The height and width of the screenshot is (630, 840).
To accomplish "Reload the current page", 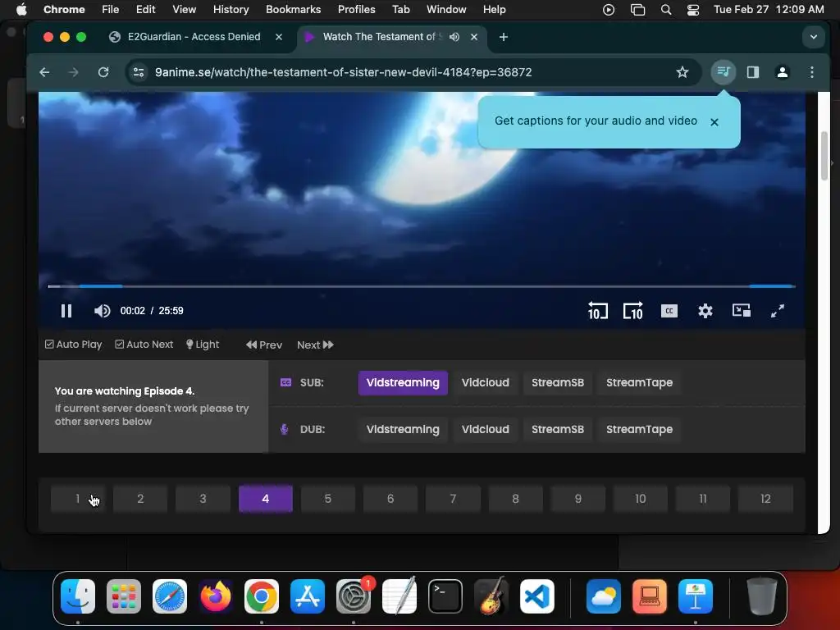I will [103, 72].
